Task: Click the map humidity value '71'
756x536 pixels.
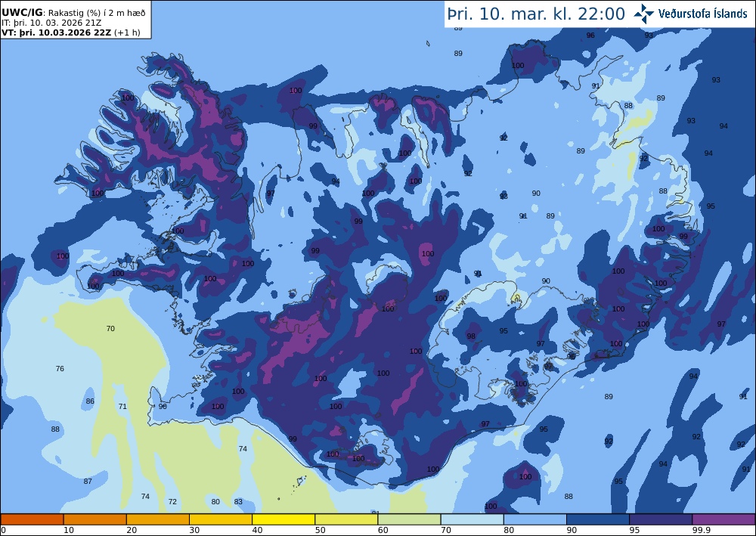Action: point(122,406)
